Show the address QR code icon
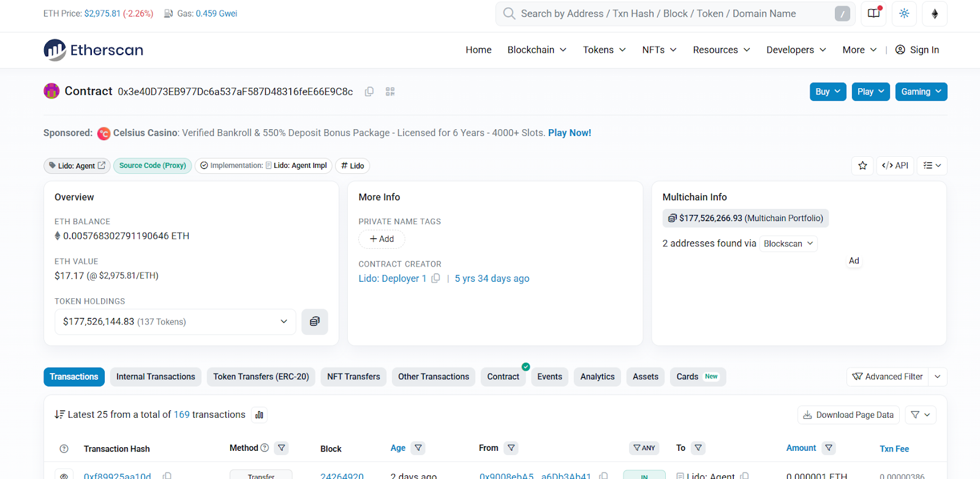 click(390, 92)
